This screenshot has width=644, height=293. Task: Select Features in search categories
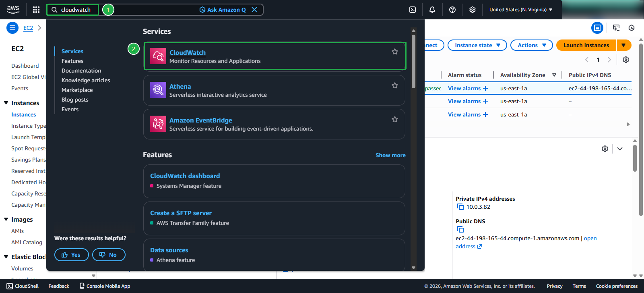pos(72,61)
